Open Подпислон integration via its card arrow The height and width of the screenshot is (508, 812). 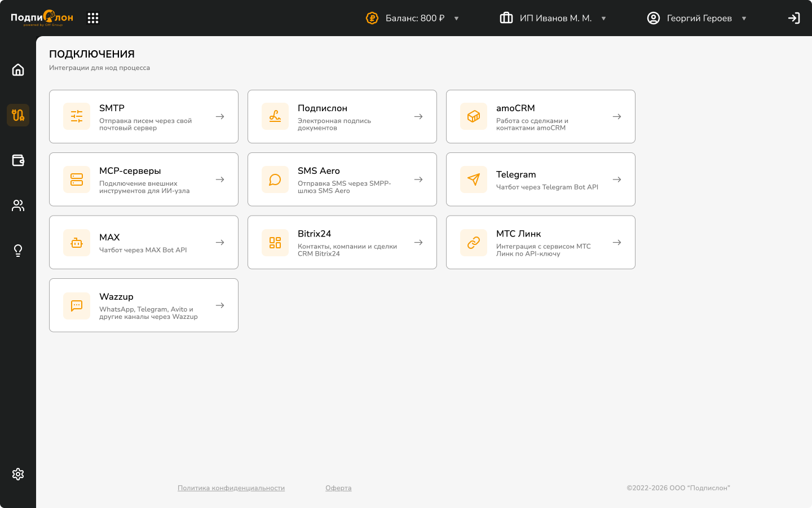click(x=418, y=116)
